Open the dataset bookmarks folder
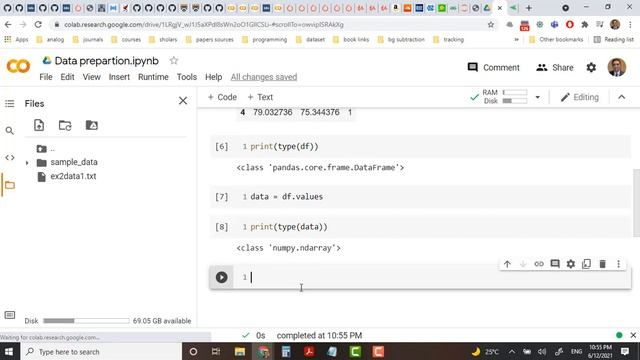Screen dimensions: 640x360 point(310,40)
